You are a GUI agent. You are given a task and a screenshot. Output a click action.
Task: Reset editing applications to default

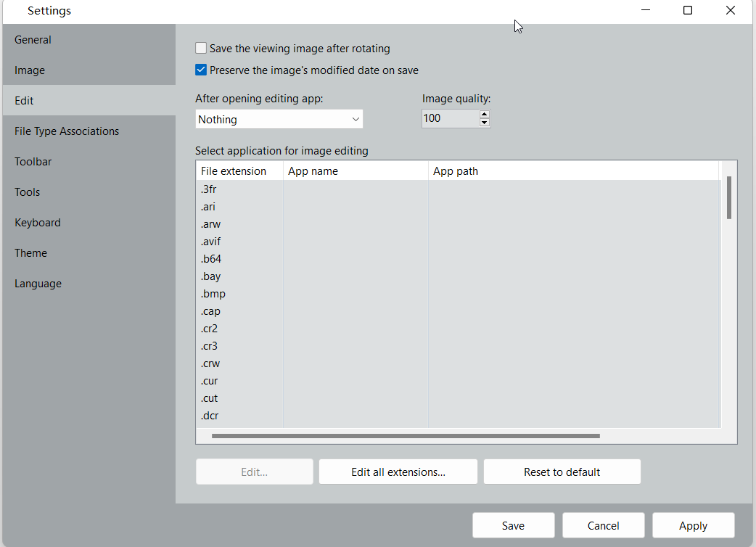(x=562, y=472)
